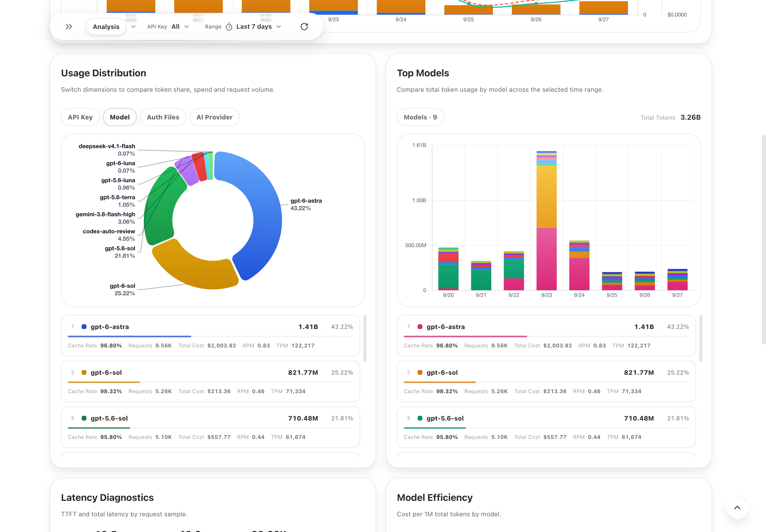766x532 pixels.
Task: Switch to the API Key dimension tab
Action: pyautogui.click(x=80, y=117)
